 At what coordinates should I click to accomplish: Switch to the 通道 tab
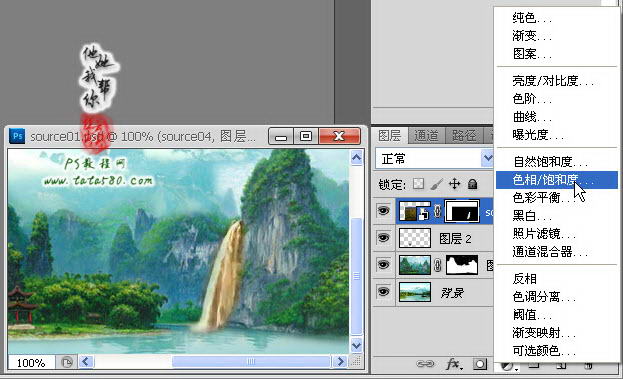pyautogui.click(x=426, y=136)
